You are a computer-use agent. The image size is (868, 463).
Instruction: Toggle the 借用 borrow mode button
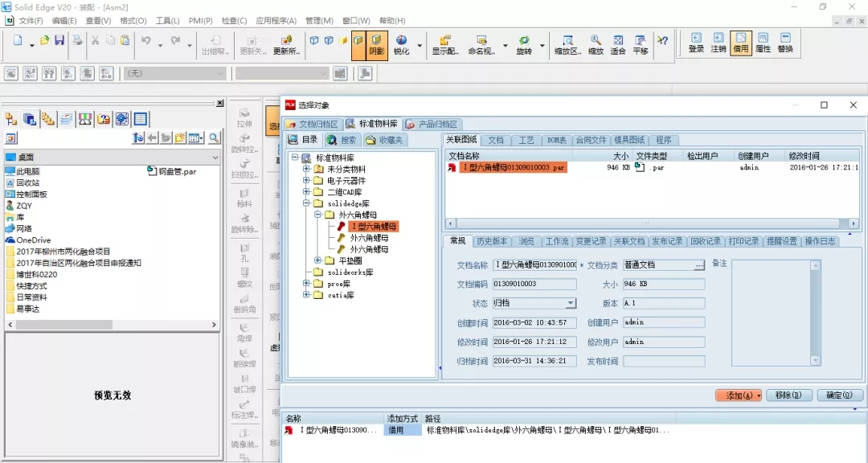[740, 43]
